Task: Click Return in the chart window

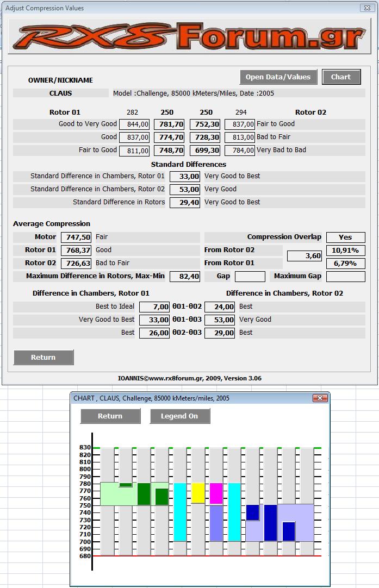Action: click(x=110, y=416)
